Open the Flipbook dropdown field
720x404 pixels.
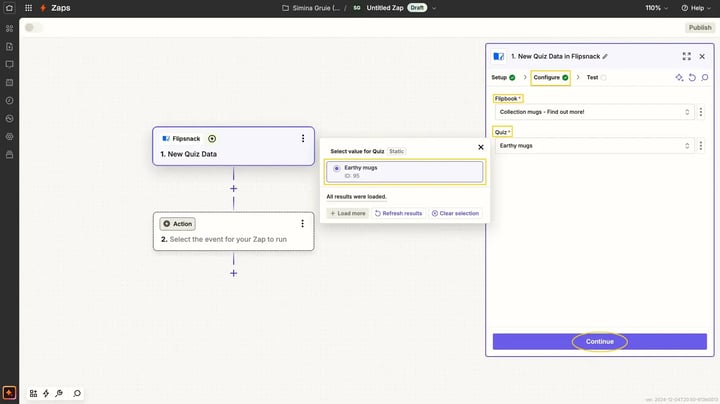594,112
